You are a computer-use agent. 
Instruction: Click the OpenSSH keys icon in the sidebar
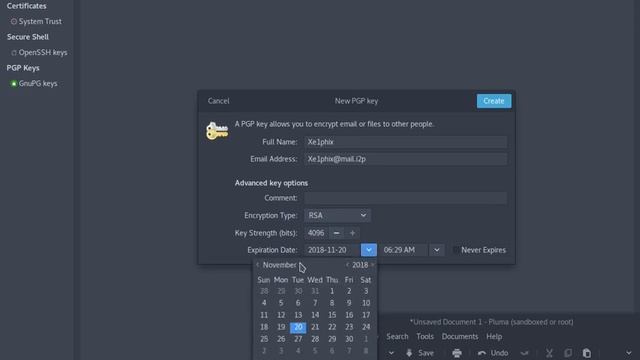point(14,53)
